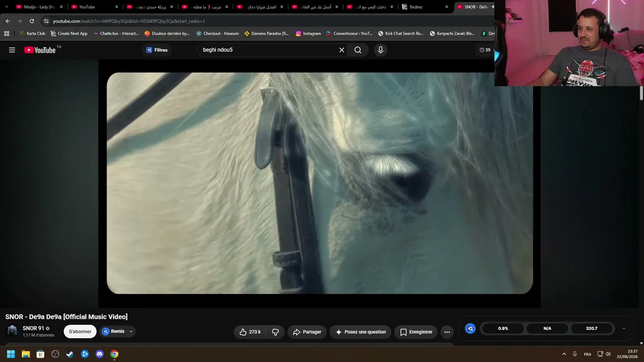Click the browser address bar URL
Viewport: 644px width, 362px height.
129,21
